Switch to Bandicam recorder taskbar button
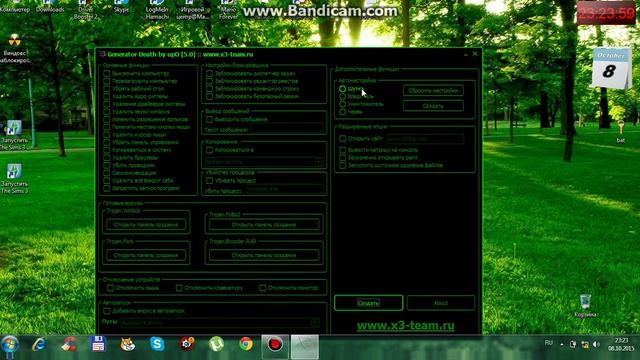 (275, 347)
